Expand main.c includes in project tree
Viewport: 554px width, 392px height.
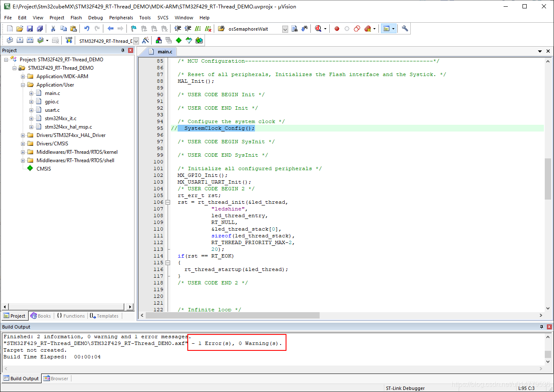click(31, 93)
